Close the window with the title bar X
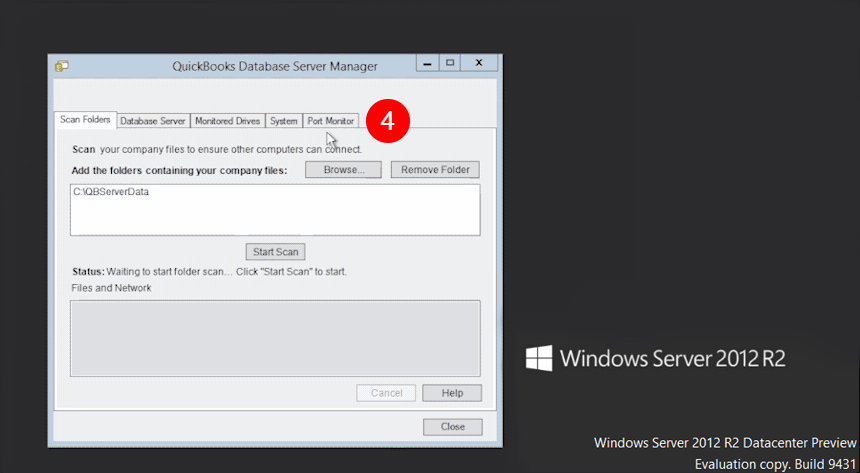The width and height of the screenshot is (860, 473). click(x=479, y=63)
